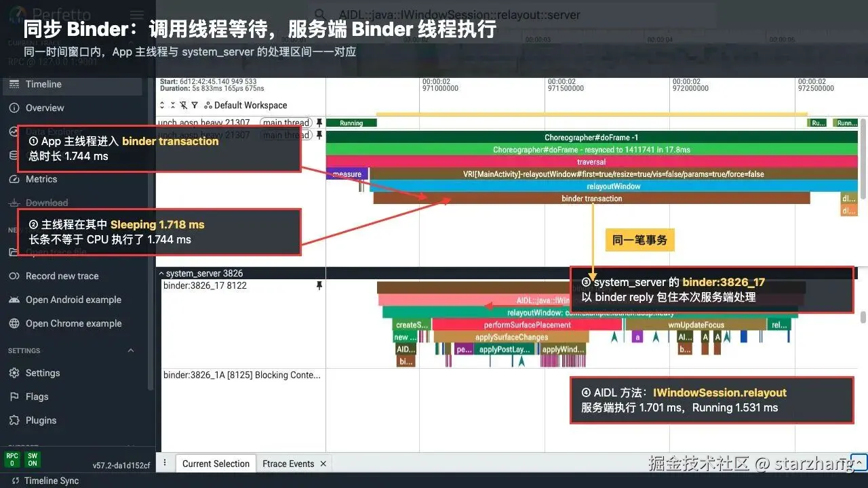
Task: Select the brown binder transaction slice
Action: point(591,199)
